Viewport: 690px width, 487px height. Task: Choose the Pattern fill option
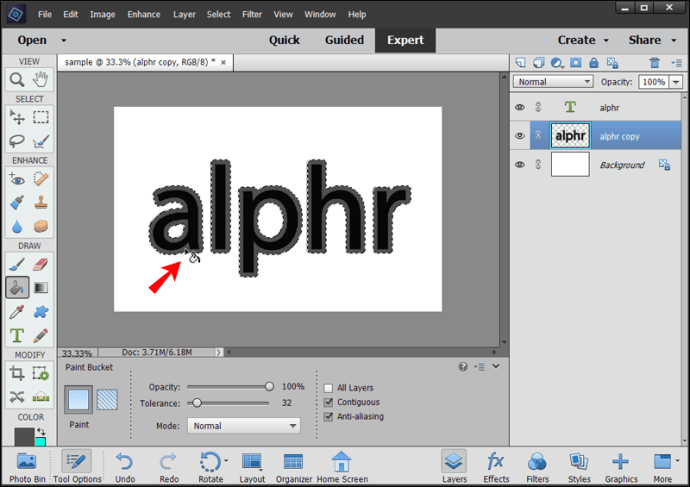coord(107,399)
